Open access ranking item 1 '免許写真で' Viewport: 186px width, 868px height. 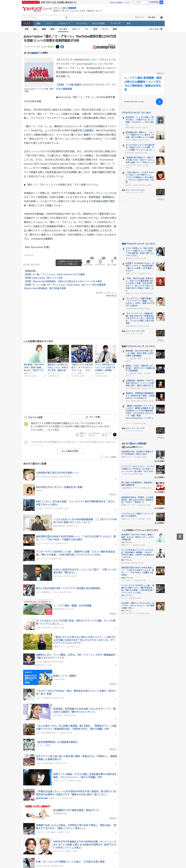tap(140, 121)
